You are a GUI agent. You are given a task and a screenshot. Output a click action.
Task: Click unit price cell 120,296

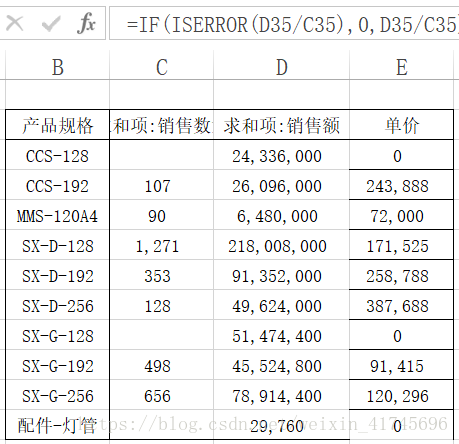coord(402,395)
